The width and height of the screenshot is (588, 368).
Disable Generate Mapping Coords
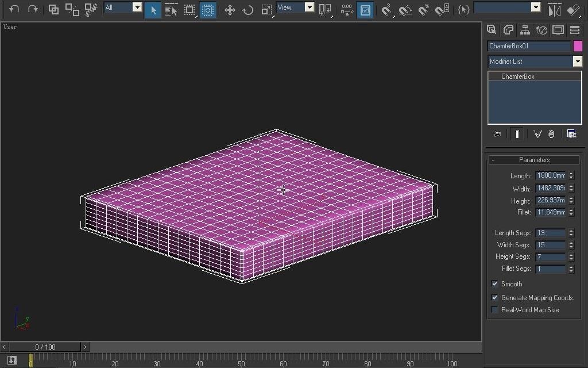point(494,297)
